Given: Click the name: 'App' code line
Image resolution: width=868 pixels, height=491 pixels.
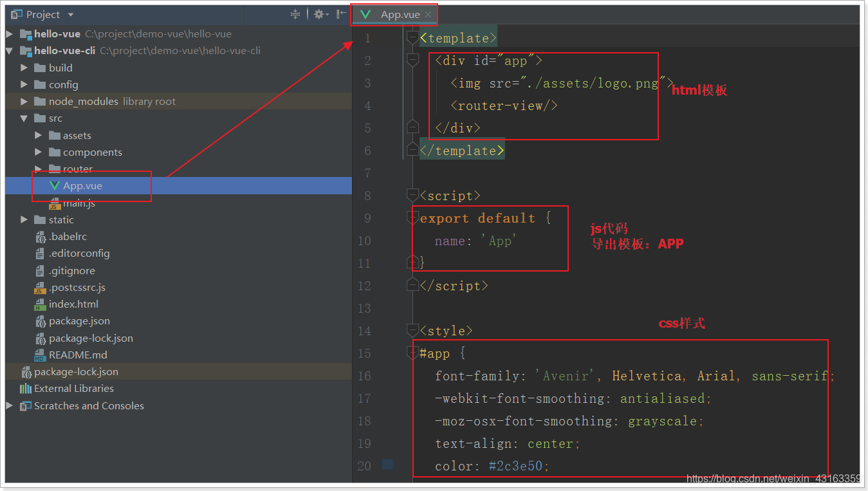Looking at the screenshot, I should 476,241.
